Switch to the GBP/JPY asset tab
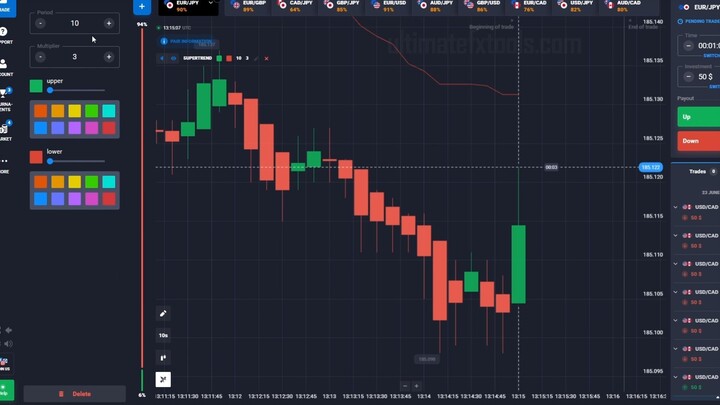 [x=343, y=6]
